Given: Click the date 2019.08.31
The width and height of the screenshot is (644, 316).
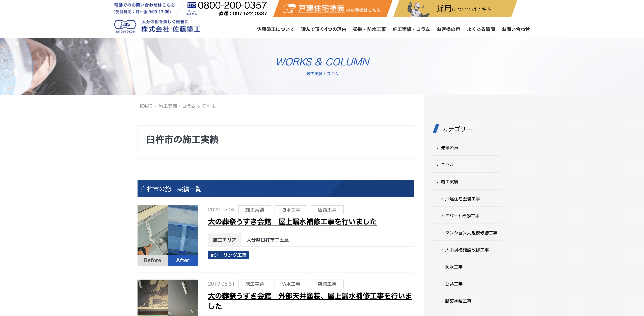Looking at the screenshot, I should point(221,284).
